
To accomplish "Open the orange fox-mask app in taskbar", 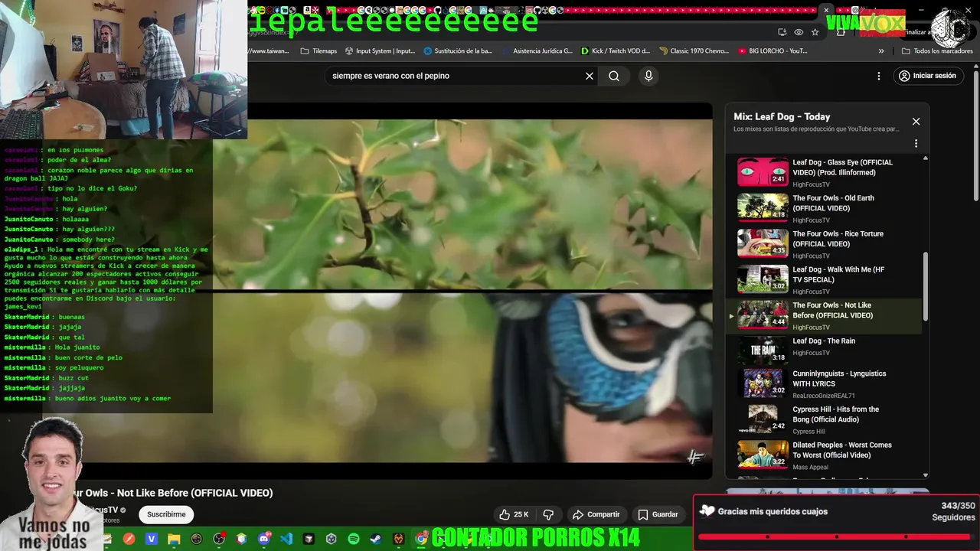I will 398,539.
